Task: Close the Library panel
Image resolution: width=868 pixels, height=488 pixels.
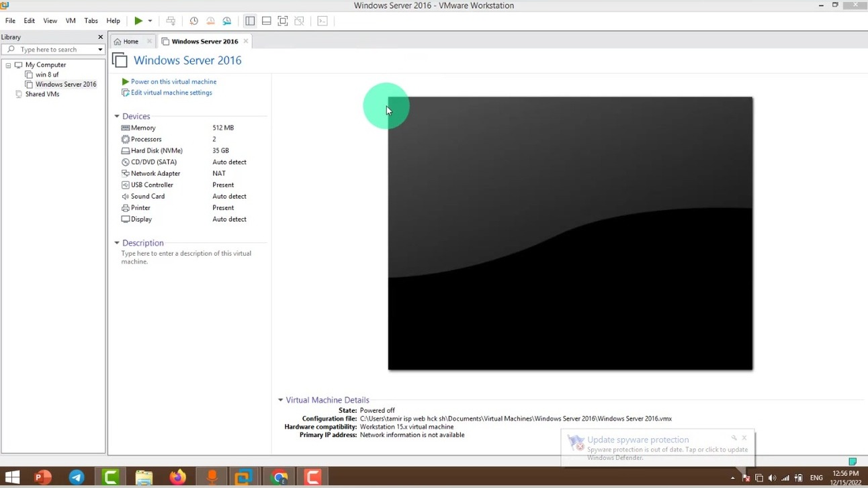Action: (101, 37)
